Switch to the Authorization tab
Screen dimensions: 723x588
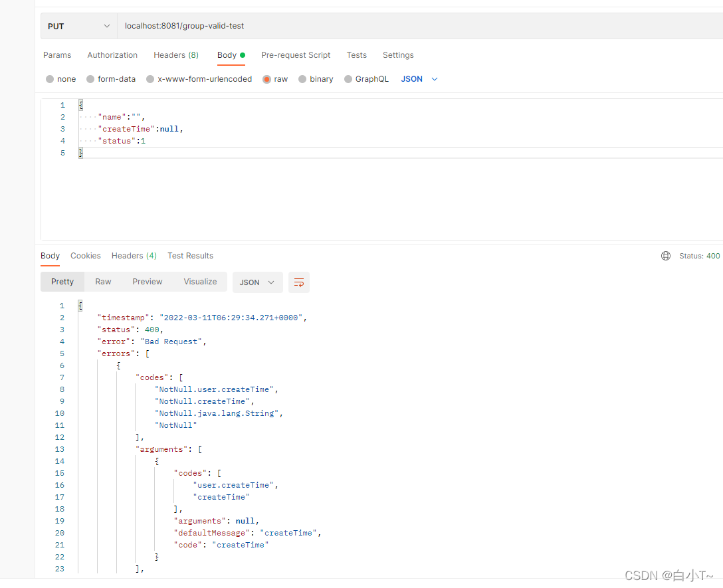(x=112, y=55)
